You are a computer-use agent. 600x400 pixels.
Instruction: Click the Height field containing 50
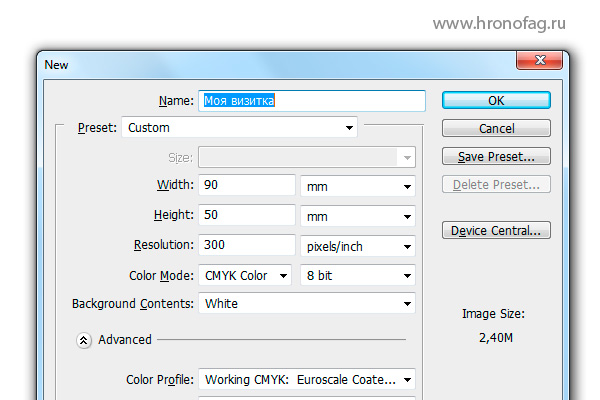pos(247,215)
